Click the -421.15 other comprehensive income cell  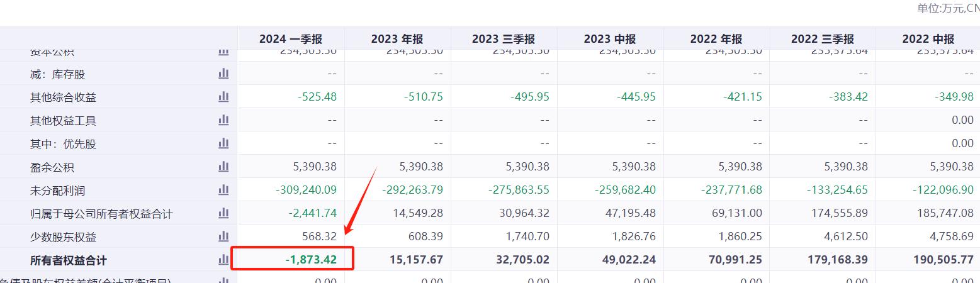point(742,97)
